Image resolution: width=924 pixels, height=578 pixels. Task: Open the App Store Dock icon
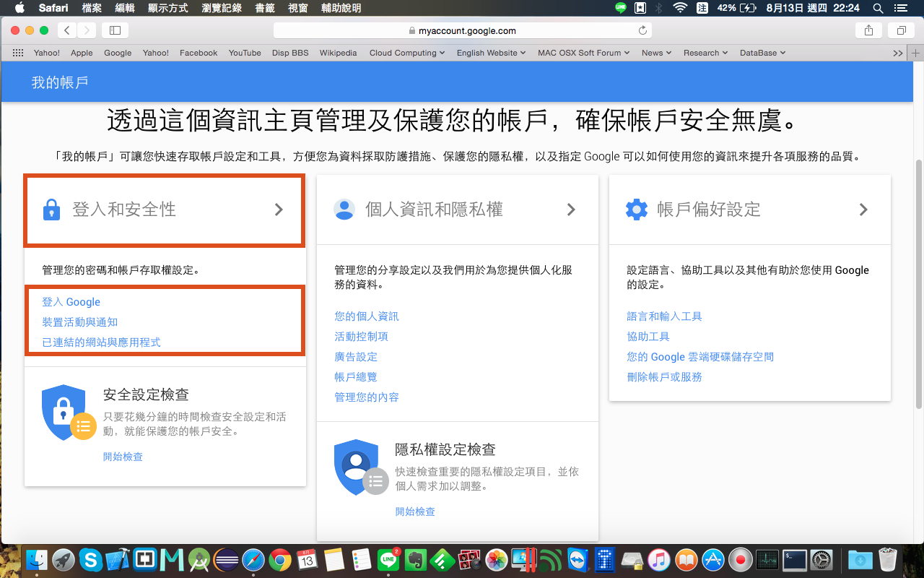click(x=713, y=559)
